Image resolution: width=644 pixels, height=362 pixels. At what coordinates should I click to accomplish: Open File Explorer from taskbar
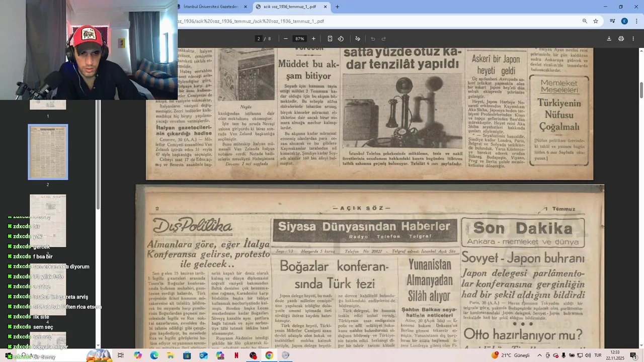point(171,355)
